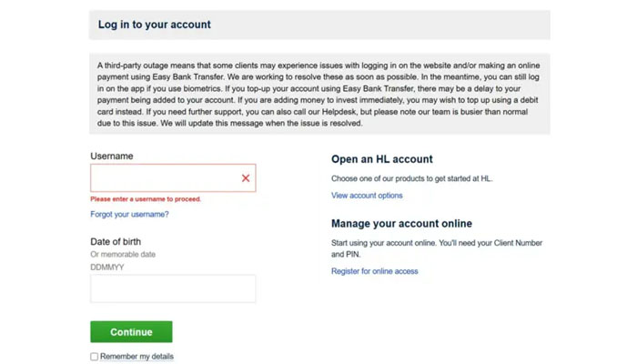
Task: Click the red X icon in Username field
Action: [246, 178]
